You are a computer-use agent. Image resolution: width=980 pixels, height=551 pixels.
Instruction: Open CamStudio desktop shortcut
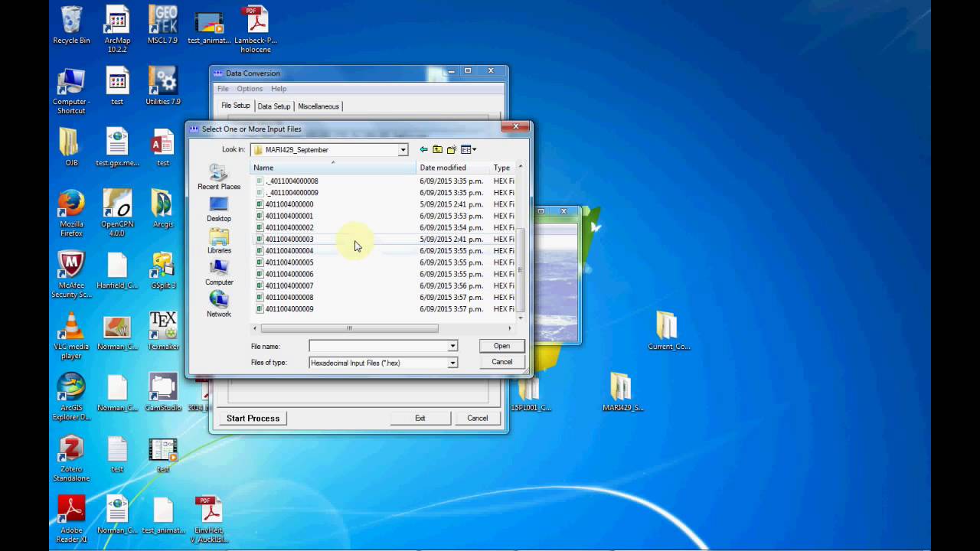162,392
